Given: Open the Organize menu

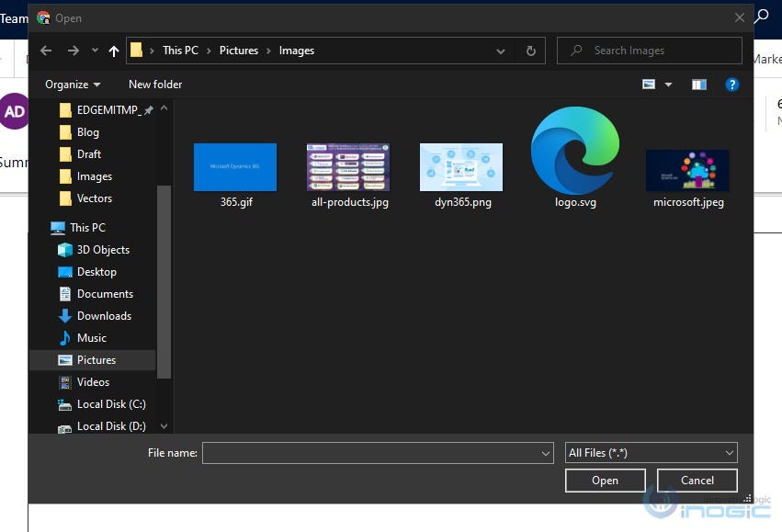Looking at the screenshot, I should point(73,85).
